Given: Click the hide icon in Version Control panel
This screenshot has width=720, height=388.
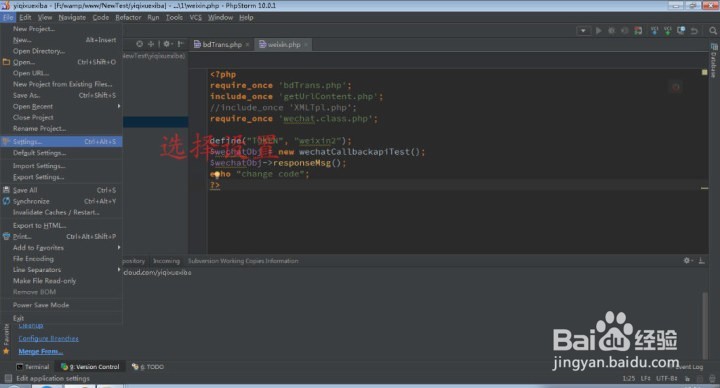Looking at the screenshot, I should (701, 260).
